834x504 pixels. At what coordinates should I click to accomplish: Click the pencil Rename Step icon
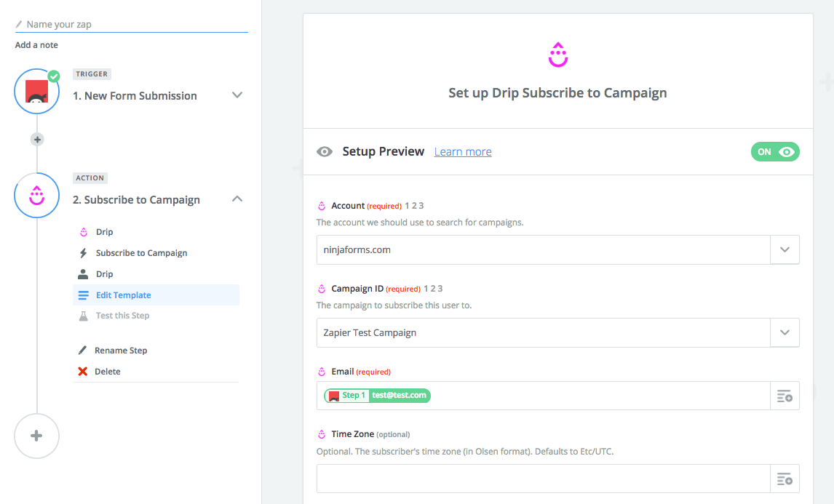(x=83, y=351)
